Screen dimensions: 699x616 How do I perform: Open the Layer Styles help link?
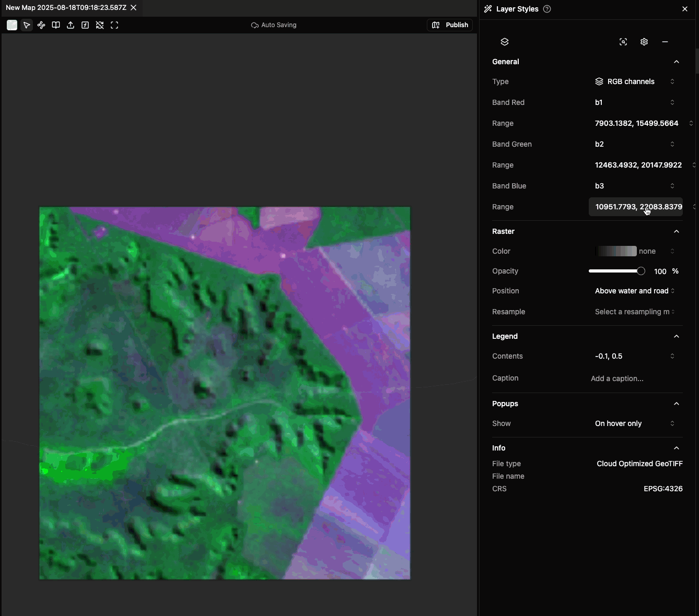pyautogui.click(x=546, y=9)
